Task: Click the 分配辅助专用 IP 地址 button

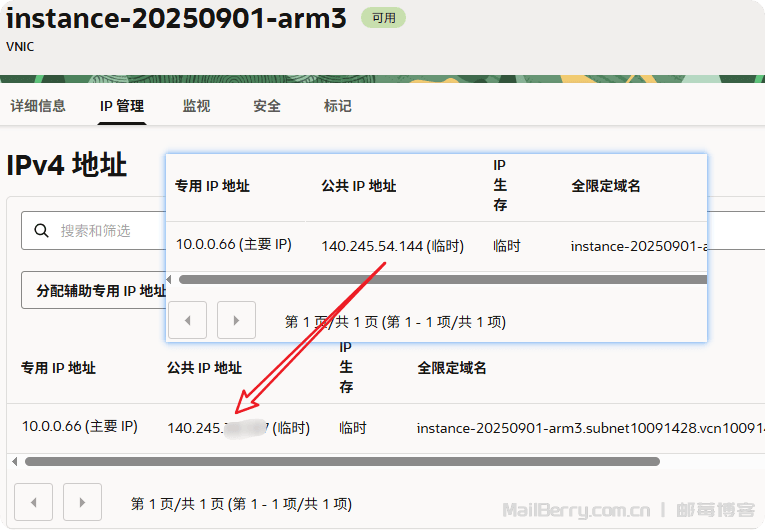Action: pos(94,290)
